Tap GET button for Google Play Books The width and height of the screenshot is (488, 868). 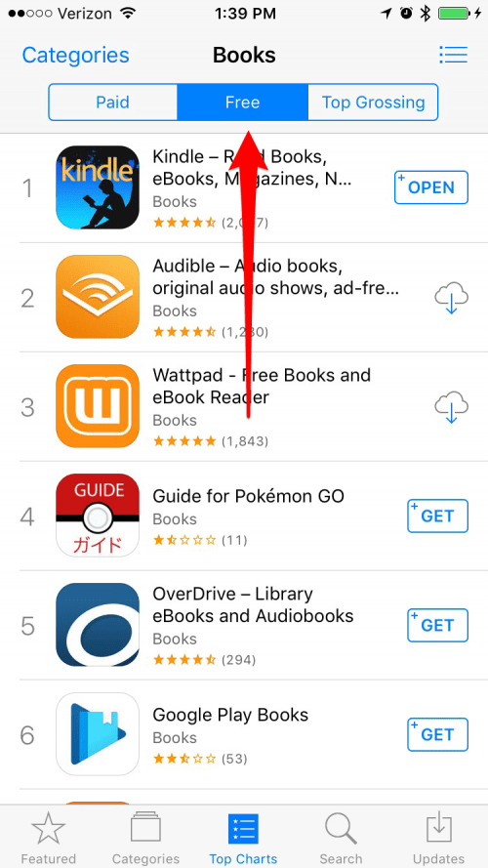tap(437, 734)
